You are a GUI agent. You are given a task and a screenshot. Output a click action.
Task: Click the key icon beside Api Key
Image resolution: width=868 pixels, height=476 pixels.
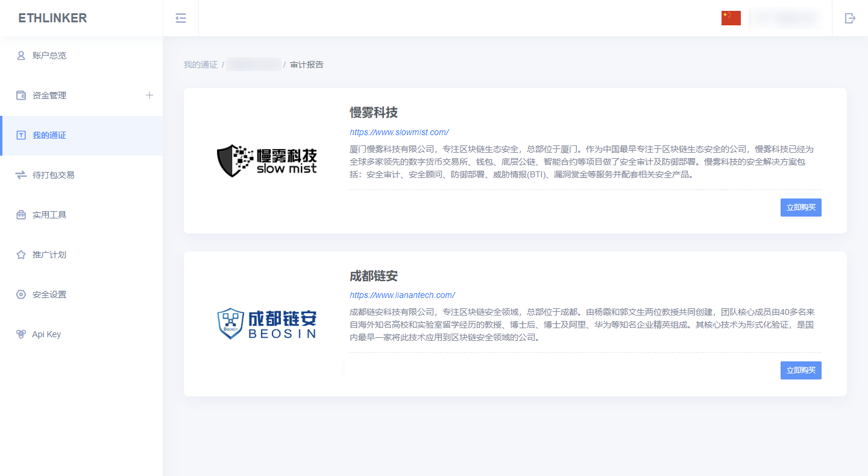coord(21,334)
